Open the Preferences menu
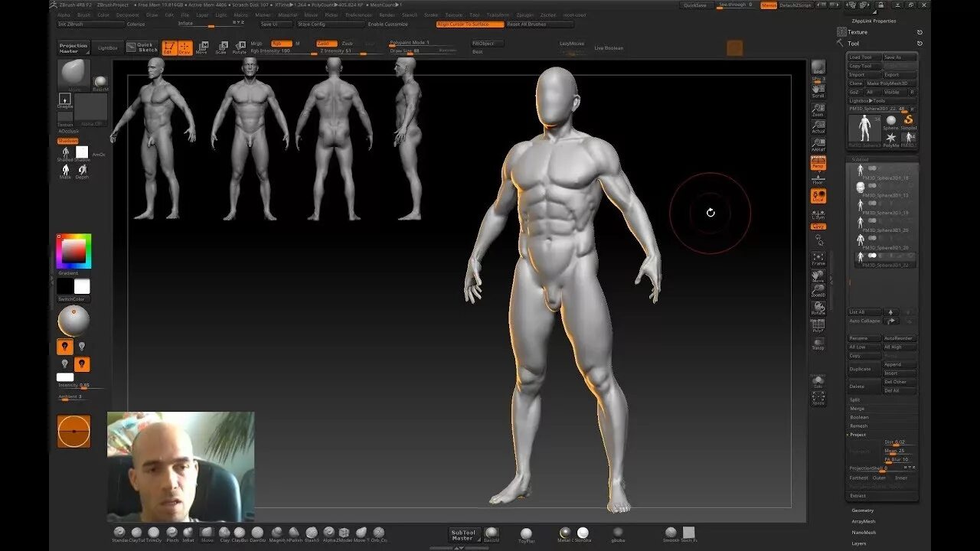Screen dimensions: 980x551 tap(359, 15)
